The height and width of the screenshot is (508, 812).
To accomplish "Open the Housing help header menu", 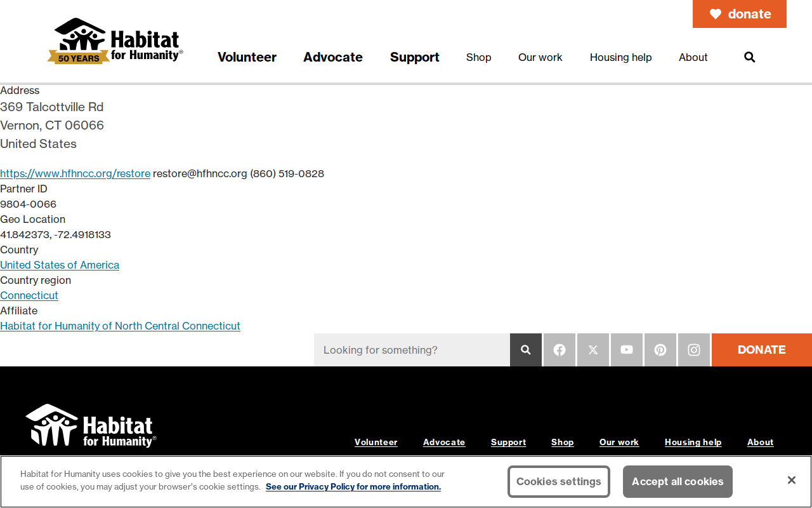I will [621, 57].
